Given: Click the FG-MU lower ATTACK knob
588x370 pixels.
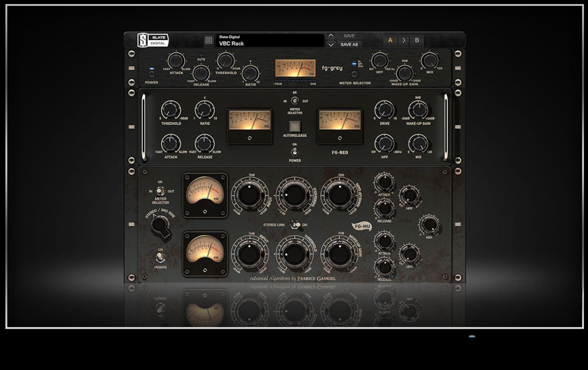Looking at the screenshot, I should coord(384,241).
